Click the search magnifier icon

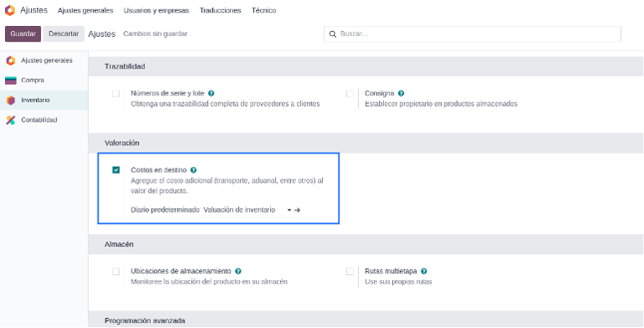coord(333,34)
